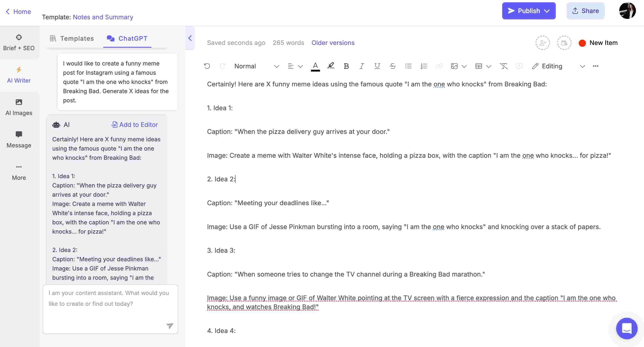Open the New Item status selector
Image resolution: width=644 pixels, height=347 pixels.
[598, 43]
